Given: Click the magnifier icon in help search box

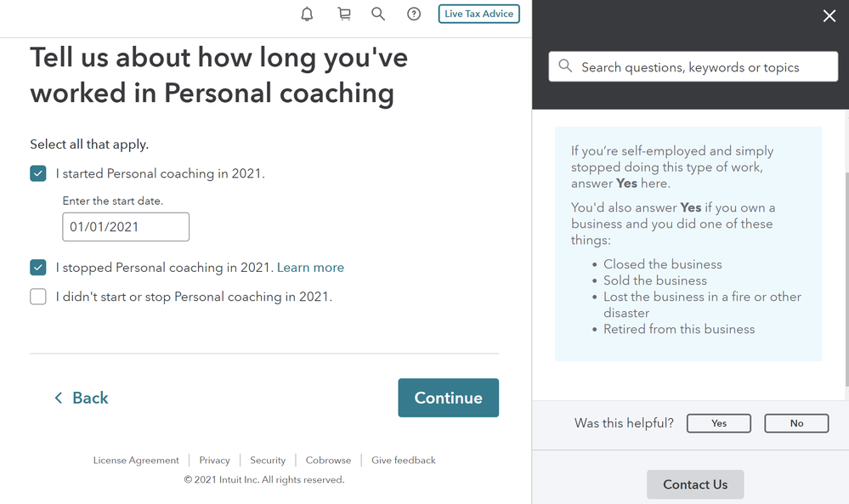Looking at the screenshot, I should 565,66.
